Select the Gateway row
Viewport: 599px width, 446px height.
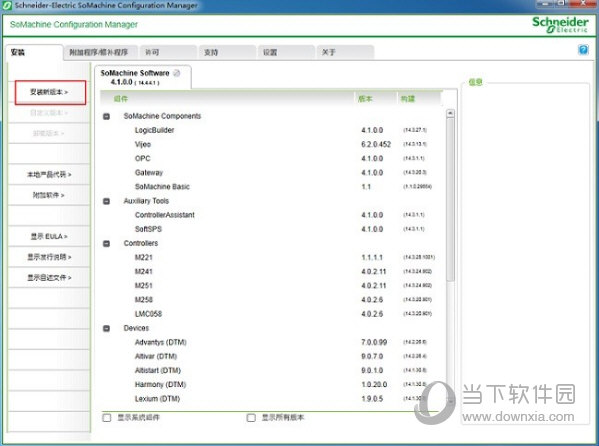pyautogui.click(x=271, y=173)
